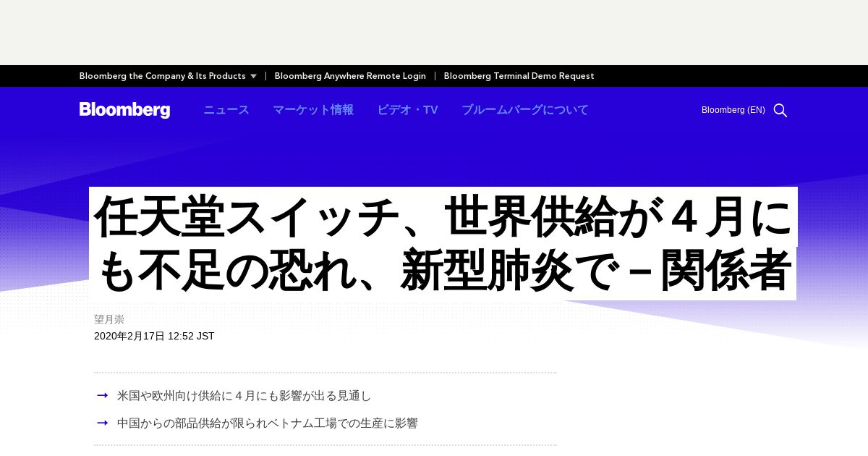The image size is (868, 456).
Task: Expand Bloomberg the Company & Its Products dropdown
Action: pyautogui.click(x=168, y=76)
